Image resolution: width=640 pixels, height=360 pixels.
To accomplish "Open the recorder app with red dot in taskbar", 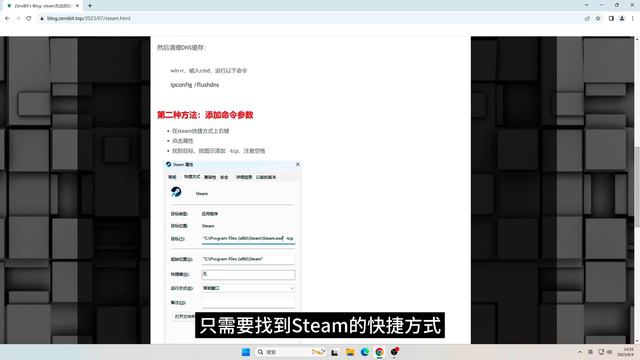I will pos(394,352).
